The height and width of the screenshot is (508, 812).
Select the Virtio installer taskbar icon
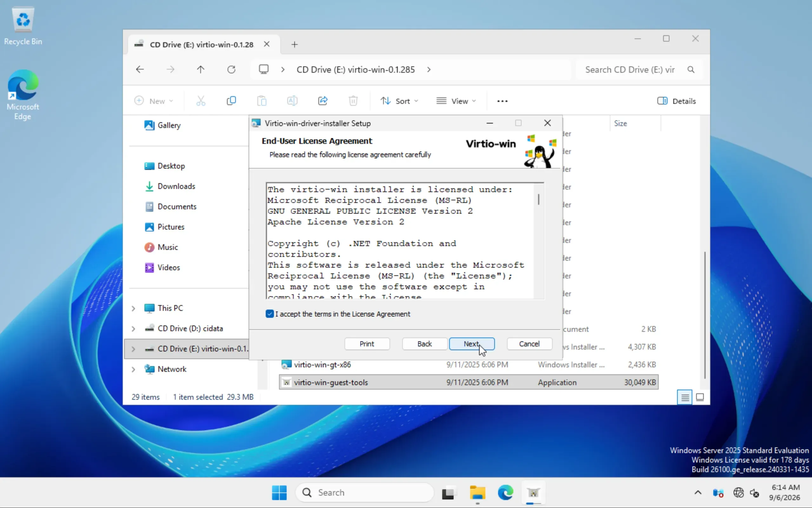533,492
